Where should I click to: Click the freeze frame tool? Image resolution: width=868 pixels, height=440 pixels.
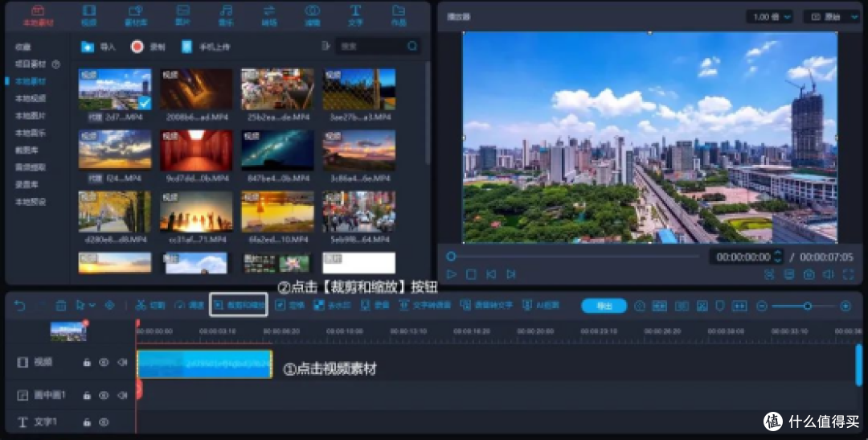coord(289,306)
